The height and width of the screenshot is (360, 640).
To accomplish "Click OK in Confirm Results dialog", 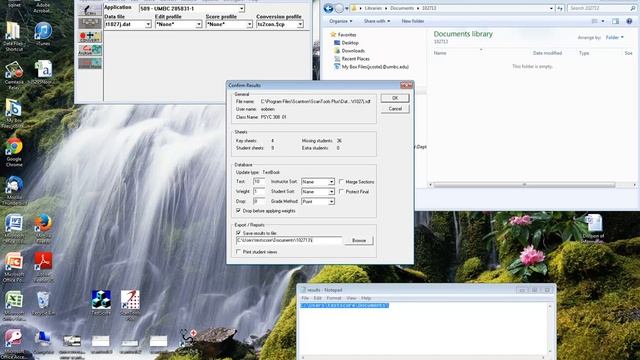I will pyautogui.click(x=395, y=98).
